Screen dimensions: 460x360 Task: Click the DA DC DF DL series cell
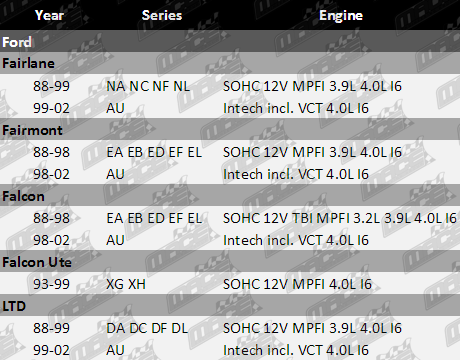tap(147, 328)
